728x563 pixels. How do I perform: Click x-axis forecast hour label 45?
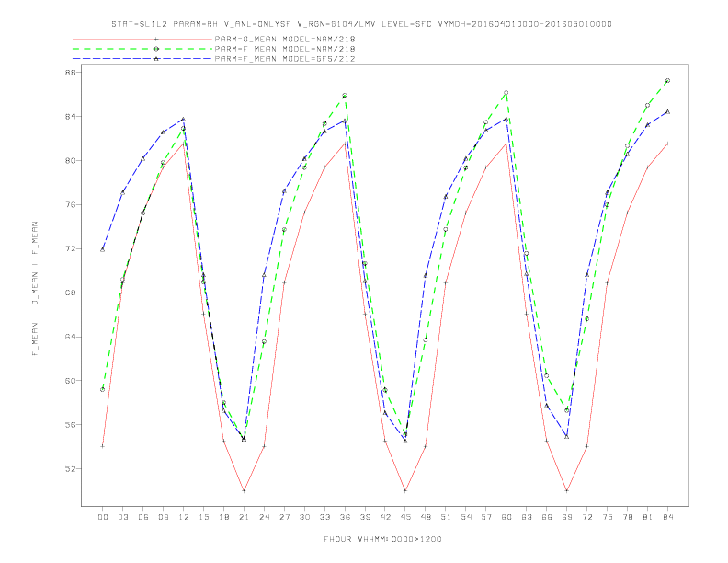pyautogui.click(x=405, y=517)
